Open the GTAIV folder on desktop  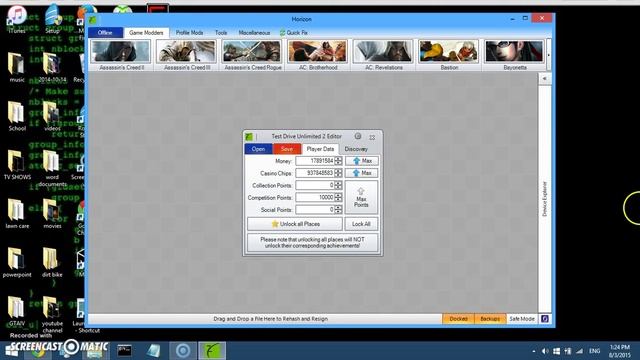click(x=17, y=311)
